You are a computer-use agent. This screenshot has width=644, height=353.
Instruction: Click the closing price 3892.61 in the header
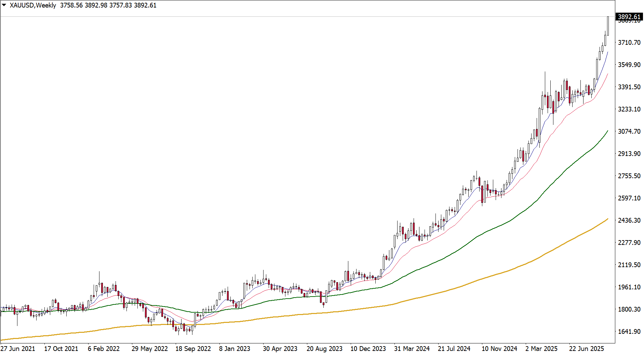[145, 5]
